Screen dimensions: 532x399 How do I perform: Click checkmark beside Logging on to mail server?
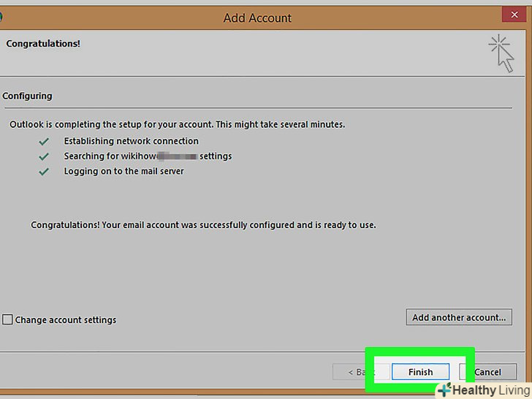point(44,172)
